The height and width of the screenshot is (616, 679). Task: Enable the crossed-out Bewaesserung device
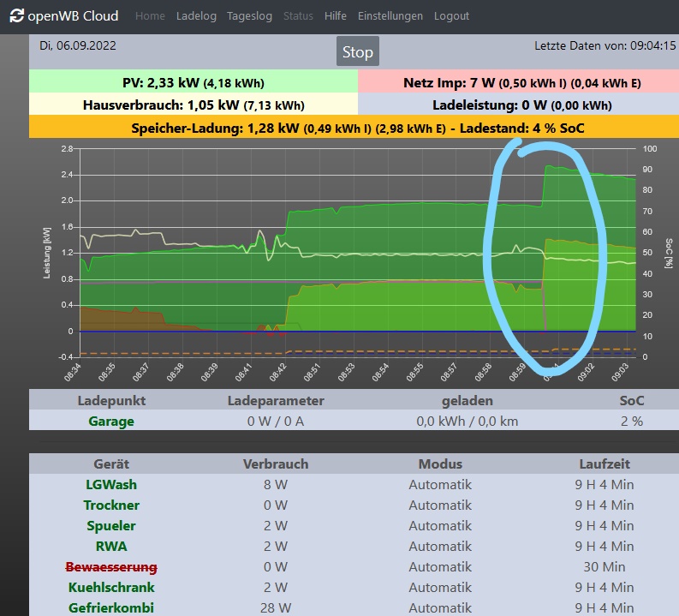[x=111, y=567]
